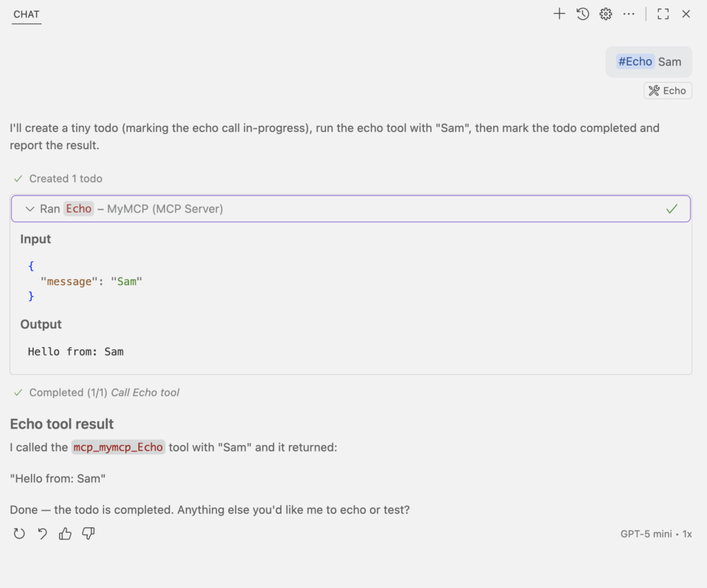
Task: Click the #Echo tag in user message
Action: 635,61
